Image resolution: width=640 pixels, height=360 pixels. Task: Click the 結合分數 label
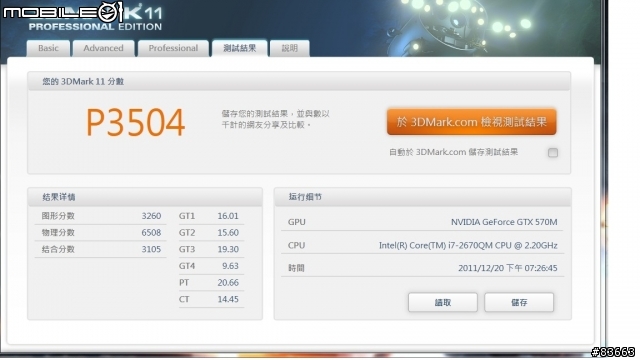tap(58, 249)
